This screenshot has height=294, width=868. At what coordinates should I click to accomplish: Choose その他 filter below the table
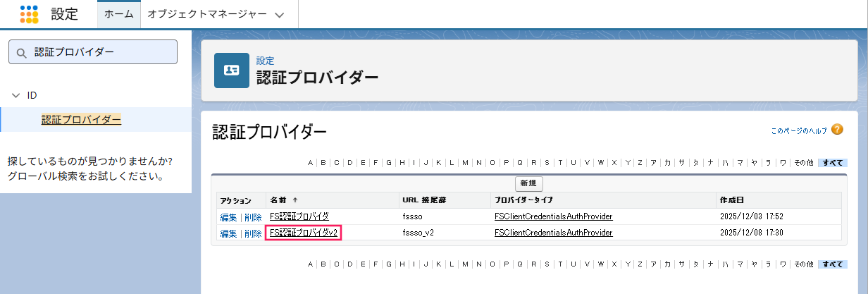point(804,264)
